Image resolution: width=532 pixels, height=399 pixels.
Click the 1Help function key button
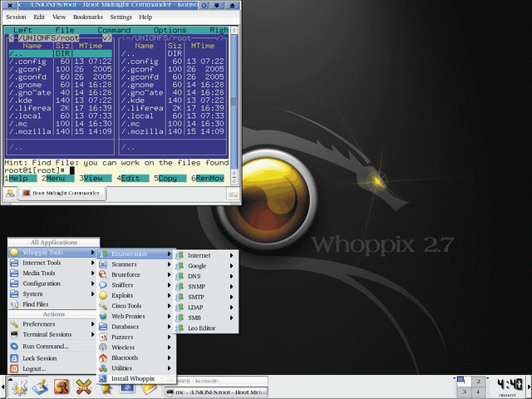point(20,179)
